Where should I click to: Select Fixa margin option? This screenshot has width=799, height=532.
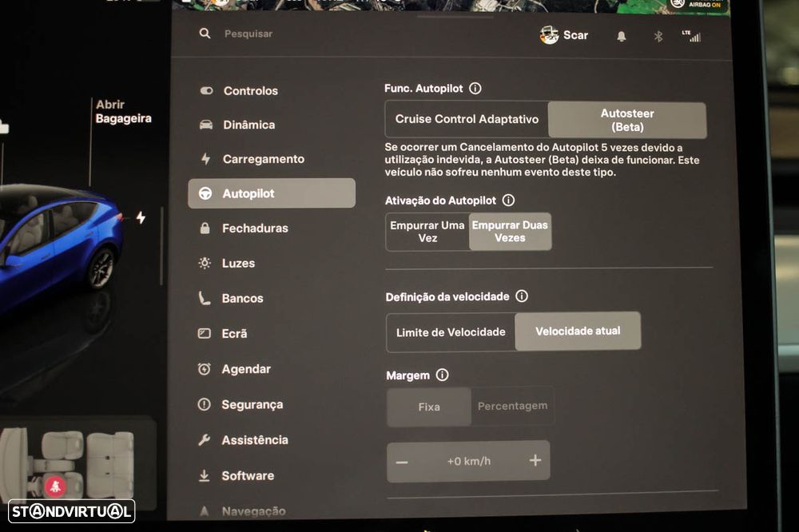pyautogui.click(x=429, y=407)
